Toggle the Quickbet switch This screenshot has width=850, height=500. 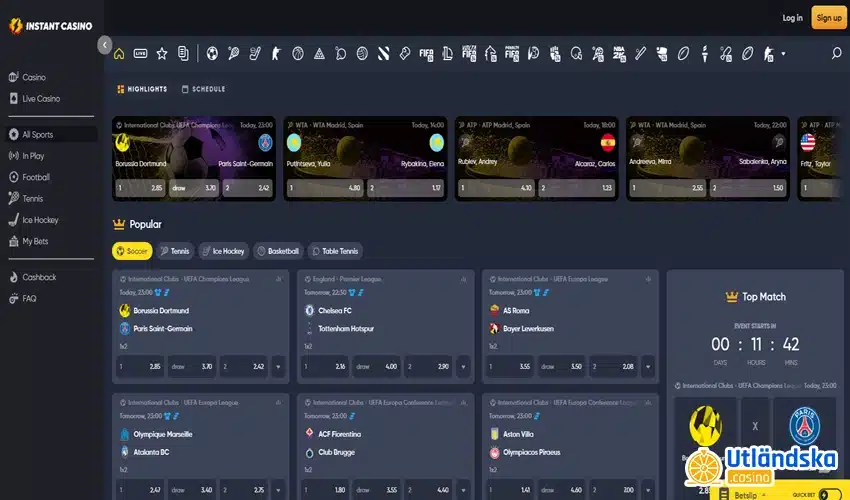pyautogui.click(x=829, y=494)
